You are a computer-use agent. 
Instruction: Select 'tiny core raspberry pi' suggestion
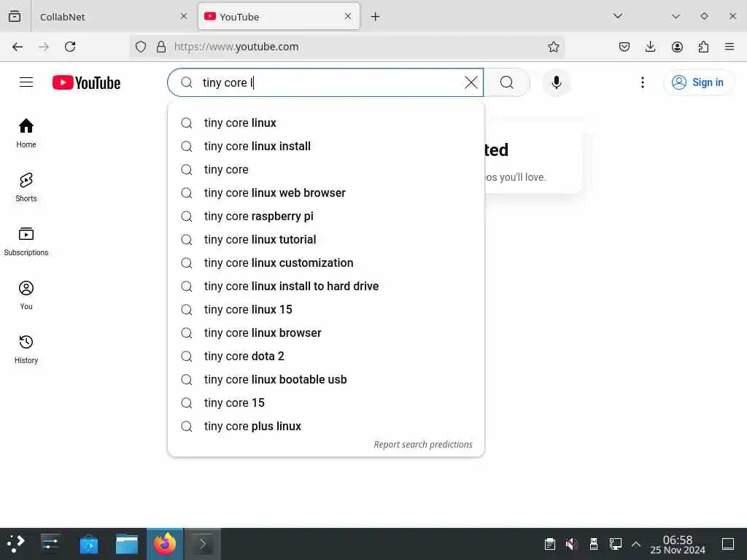click(326, 216)
